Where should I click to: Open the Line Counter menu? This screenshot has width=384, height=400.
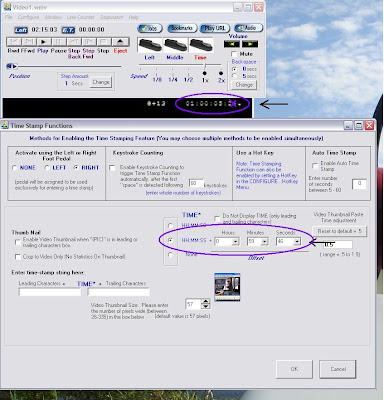(81, 17)
